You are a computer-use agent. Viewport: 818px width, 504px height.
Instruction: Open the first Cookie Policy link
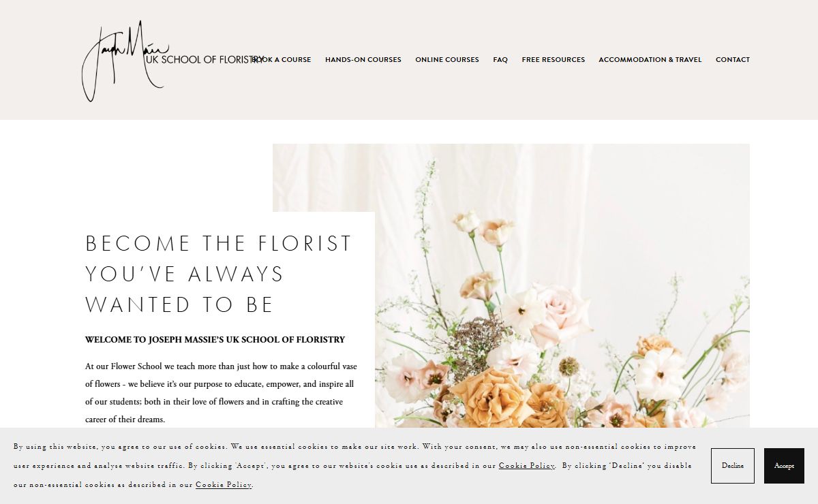(x=527, y=466)
